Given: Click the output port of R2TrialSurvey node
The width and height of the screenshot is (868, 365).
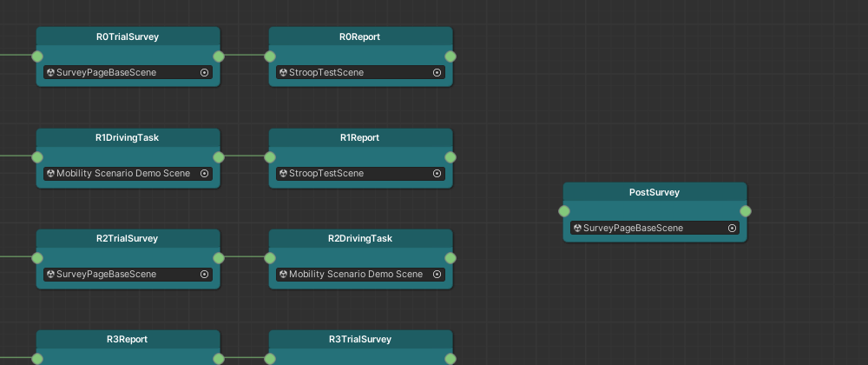Looking at the screenshot, I should pyautogui.click(x=219, y=258).
